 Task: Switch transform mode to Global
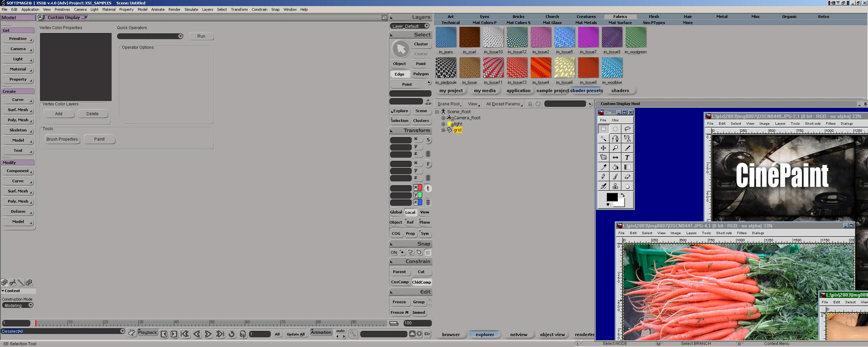click(x=396, y=212)
